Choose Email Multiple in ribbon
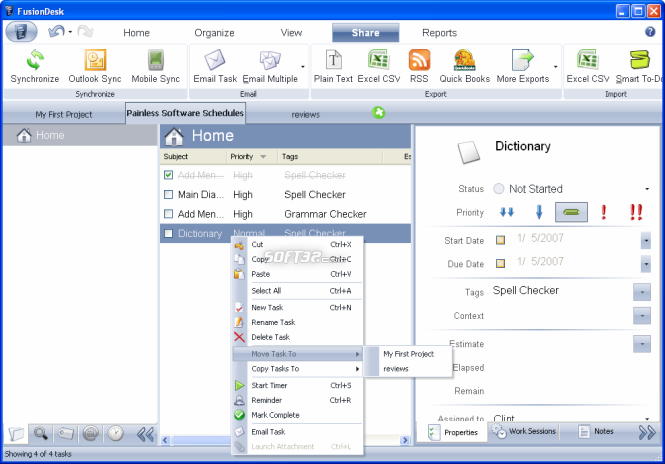 point(270,66)
